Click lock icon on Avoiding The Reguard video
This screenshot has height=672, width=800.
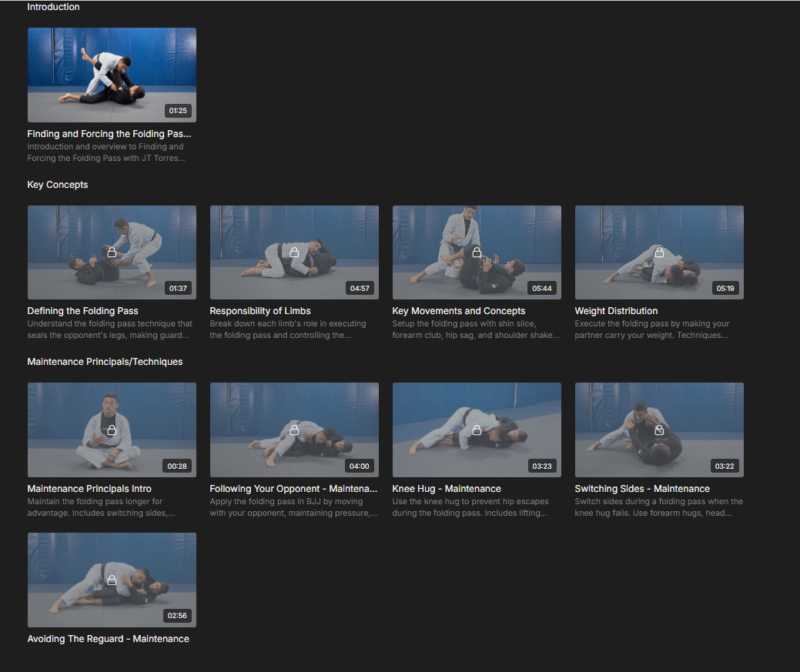(112, 580)
